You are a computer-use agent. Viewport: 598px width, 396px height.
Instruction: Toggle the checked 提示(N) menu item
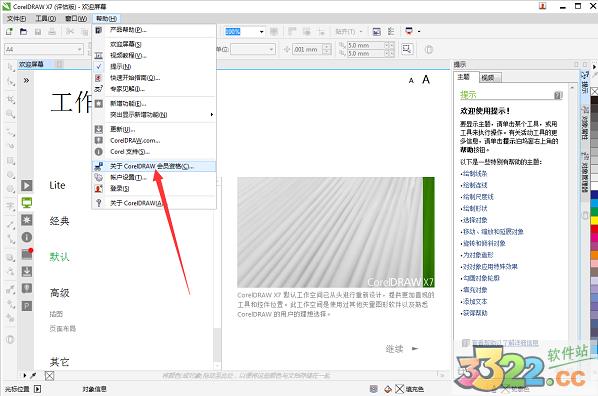[x=154, y=66]
